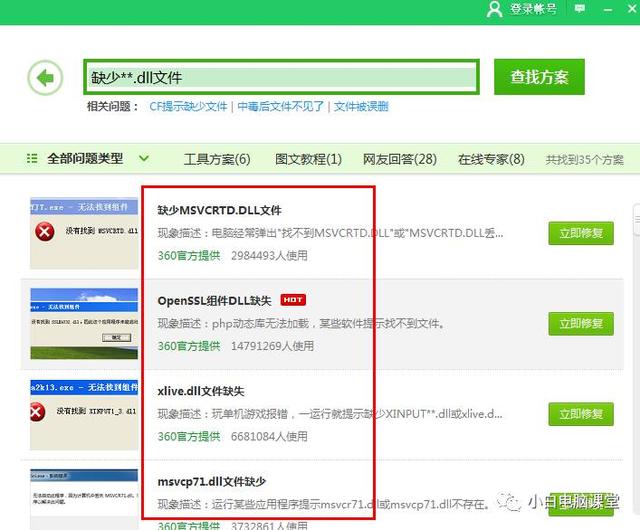Viewport: 640px width, 530px height.
Task: Expand the 全部问题类型 dropdown chevron
Action: [x=144, y=158]
